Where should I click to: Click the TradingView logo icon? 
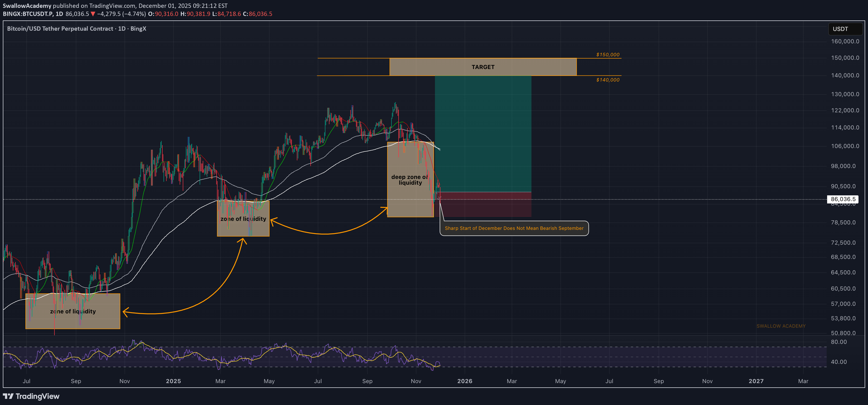pyautogui.click(x=8, y=396)
